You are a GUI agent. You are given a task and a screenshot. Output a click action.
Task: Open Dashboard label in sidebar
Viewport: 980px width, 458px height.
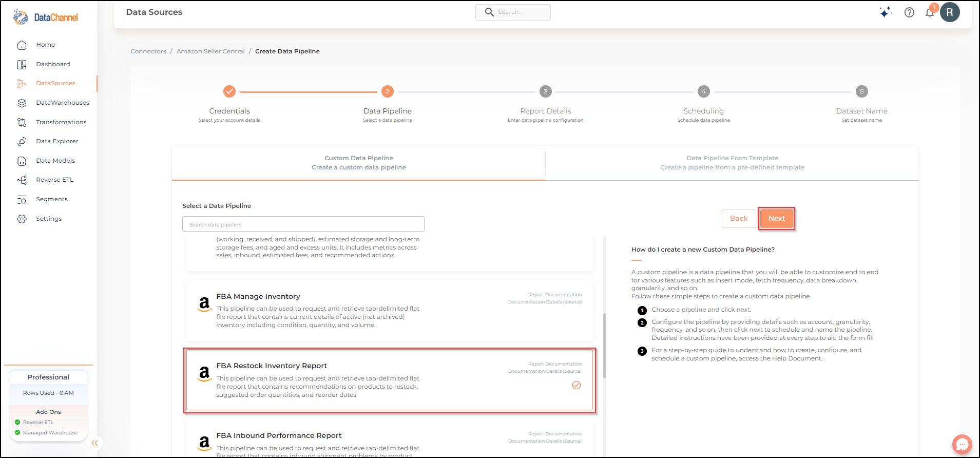(53, 64)
